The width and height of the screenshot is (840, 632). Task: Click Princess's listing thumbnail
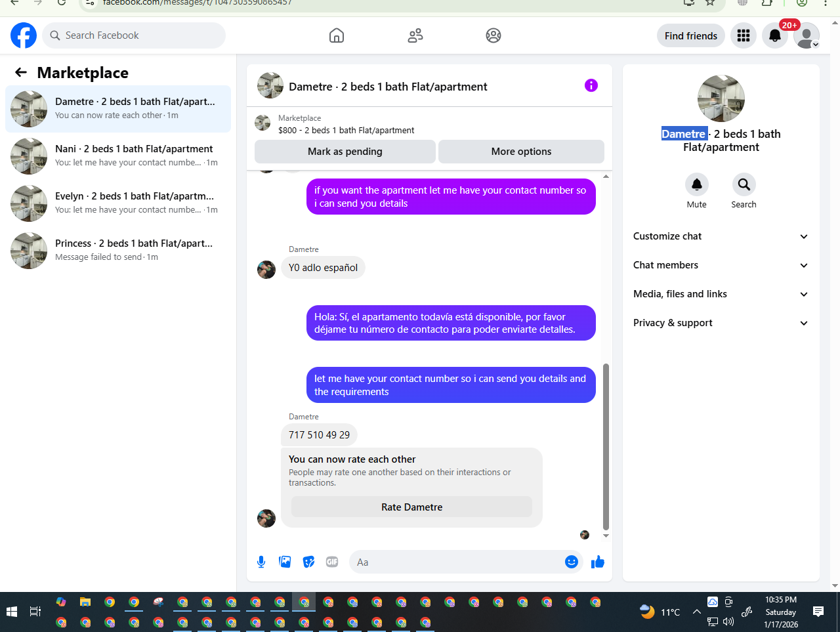(29, 251)
